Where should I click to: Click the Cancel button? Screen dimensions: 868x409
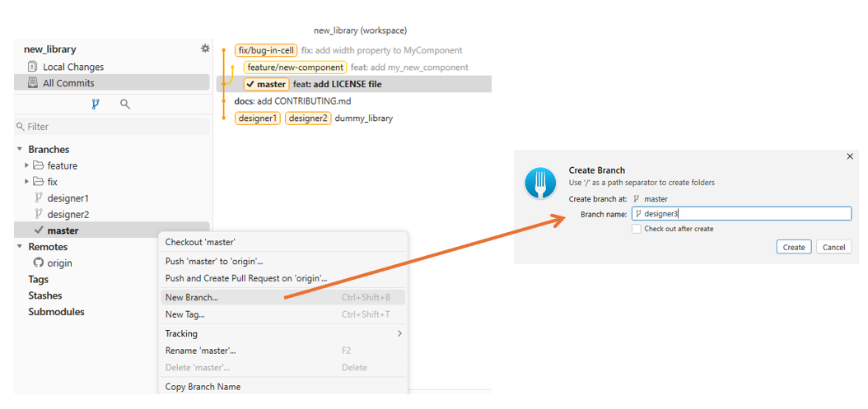833,247
